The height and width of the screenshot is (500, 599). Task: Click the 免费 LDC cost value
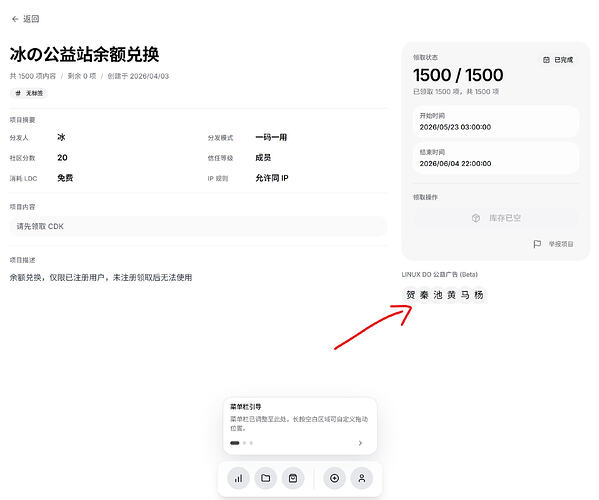pos(65,178)
